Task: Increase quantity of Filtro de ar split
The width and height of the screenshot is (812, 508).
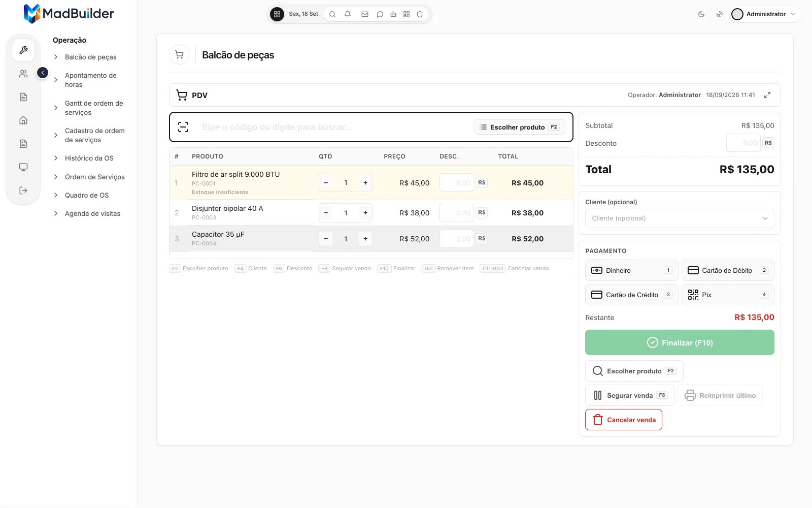Action: (x=365, y=182)
